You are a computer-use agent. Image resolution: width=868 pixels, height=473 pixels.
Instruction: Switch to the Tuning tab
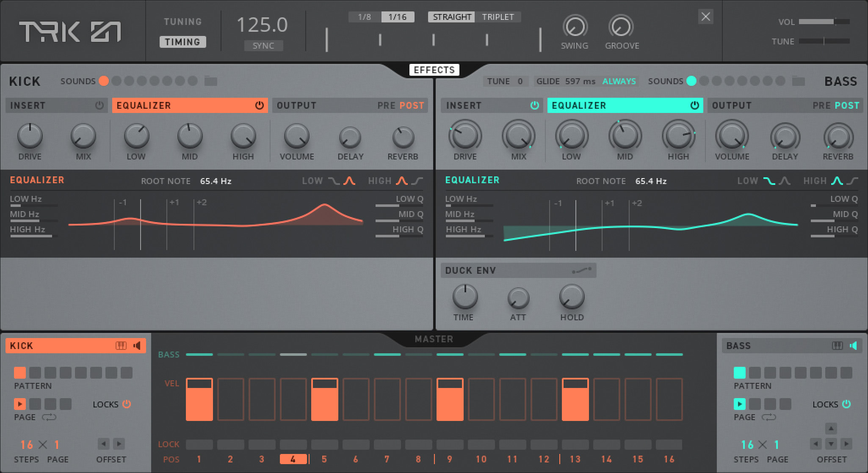[182, 22]
